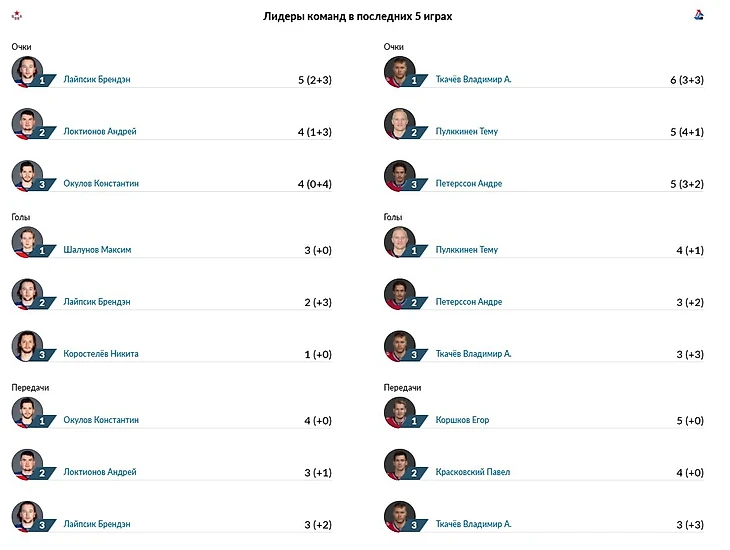Click the Lokomotiv team logo icon
730x550 pixels.
(x=698, y=15)
